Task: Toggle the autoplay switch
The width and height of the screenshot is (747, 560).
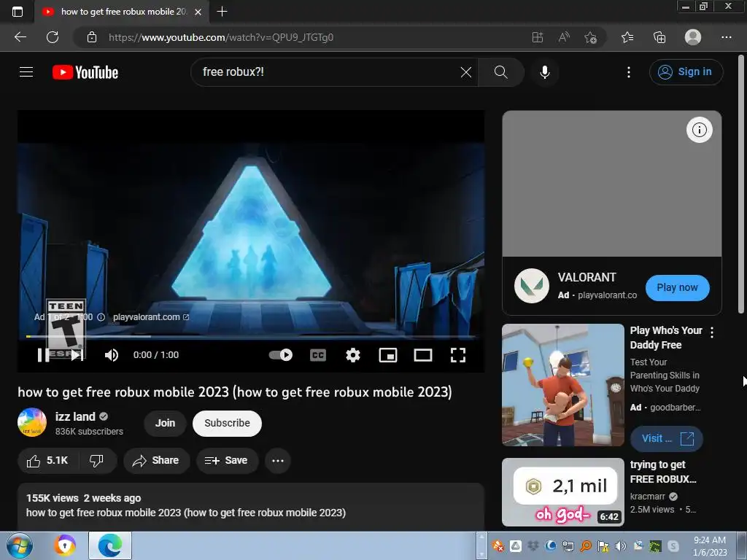Action: pyautogui.click(x=281, y=355)
